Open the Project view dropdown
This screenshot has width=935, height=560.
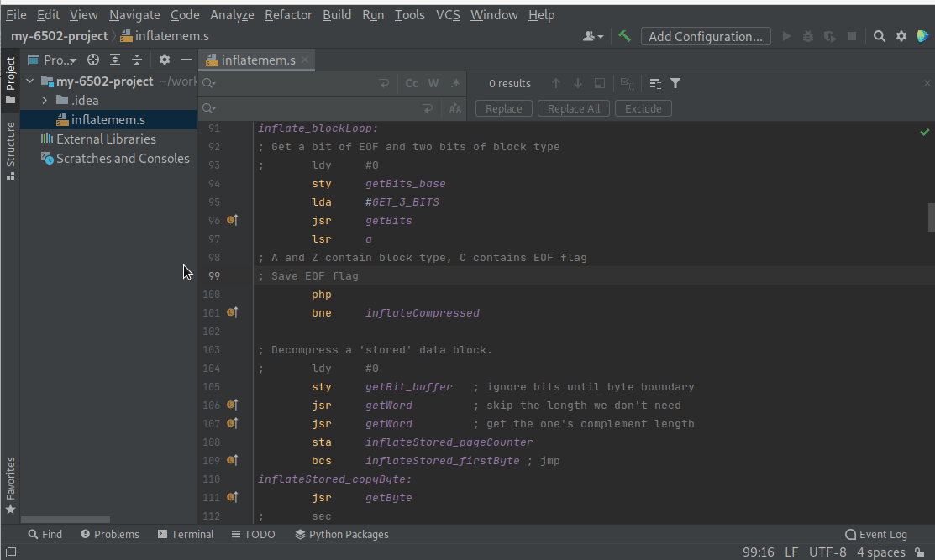(x=59, y=60)
